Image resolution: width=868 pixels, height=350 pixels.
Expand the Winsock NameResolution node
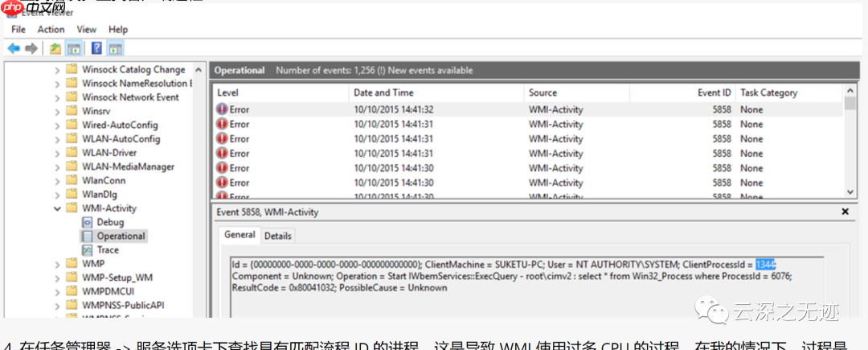pos(57,84)
